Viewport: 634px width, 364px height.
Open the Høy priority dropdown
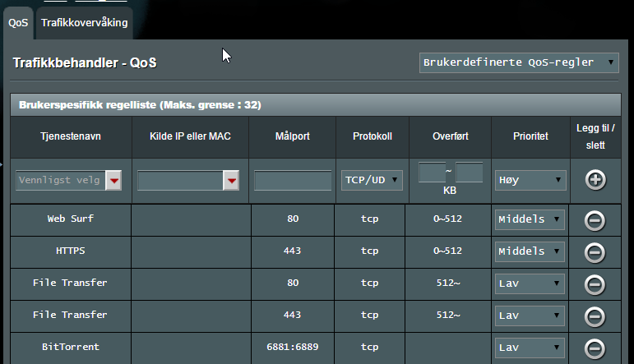click(x=530, y=180)
